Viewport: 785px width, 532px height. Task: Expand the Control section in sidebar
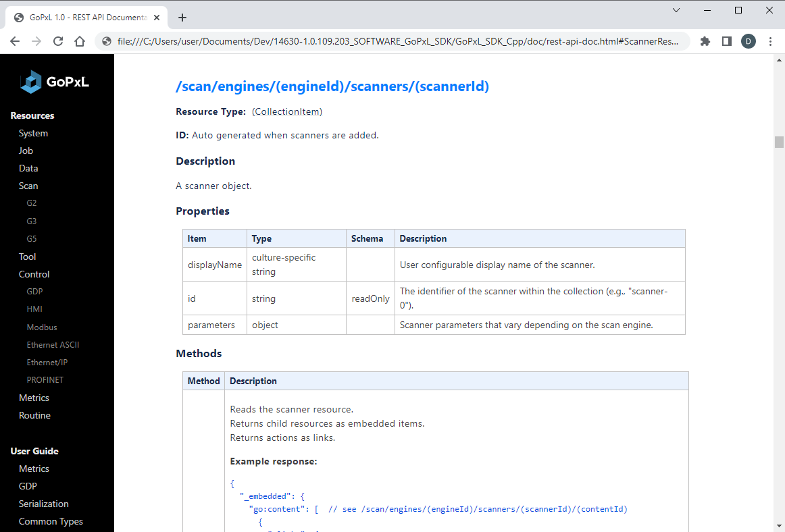[34, 273]
